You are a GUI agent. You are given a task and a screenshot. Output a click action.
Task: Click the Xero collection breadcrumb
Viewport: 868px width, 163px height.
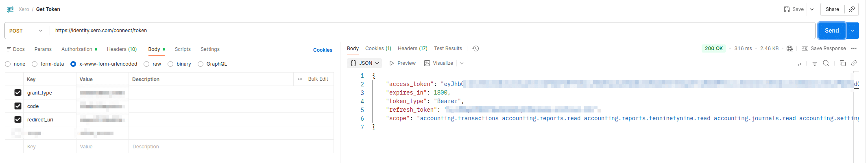point(24,9)
